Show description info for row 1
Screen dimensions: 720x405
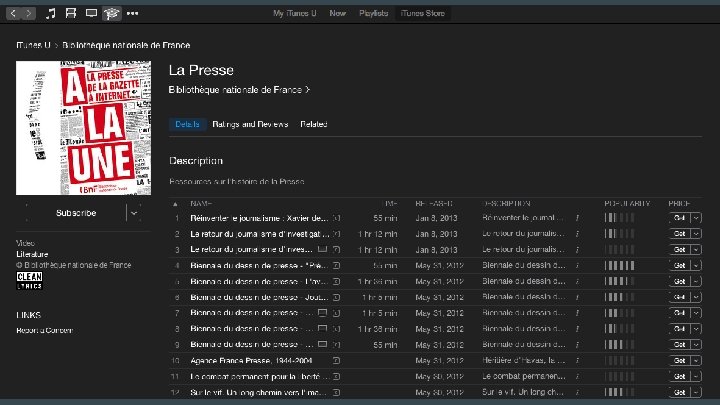coord(577,218)
